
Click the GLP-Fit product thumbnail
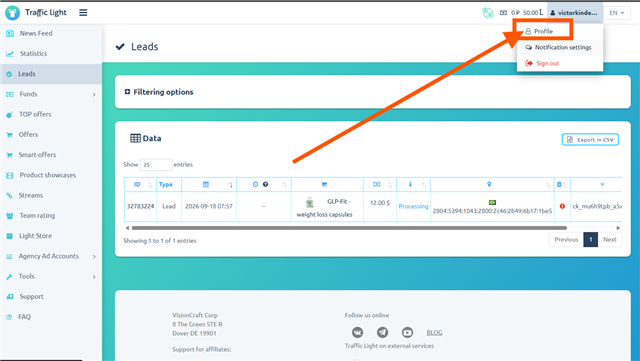[x=310, y=202]
